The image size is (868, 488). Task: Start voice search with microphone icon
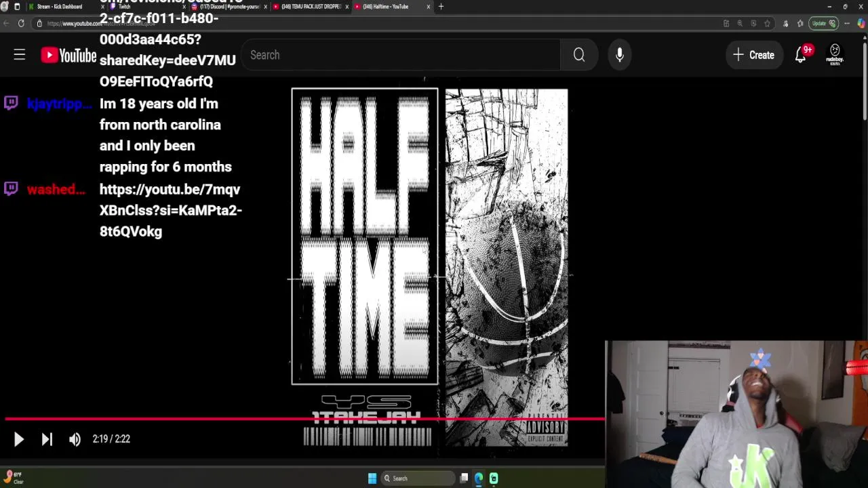[x=620, y=55]
